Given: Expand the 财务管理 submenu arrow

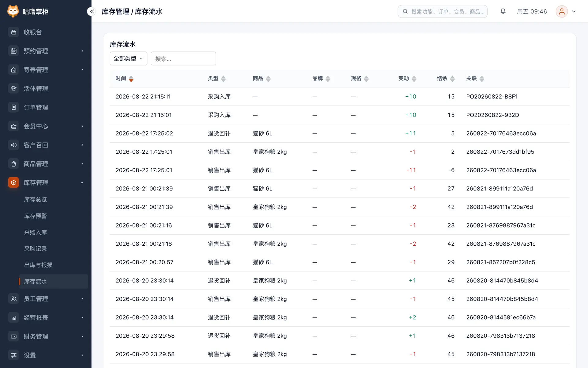Looking at the screenshot, I should coord(82,336).
